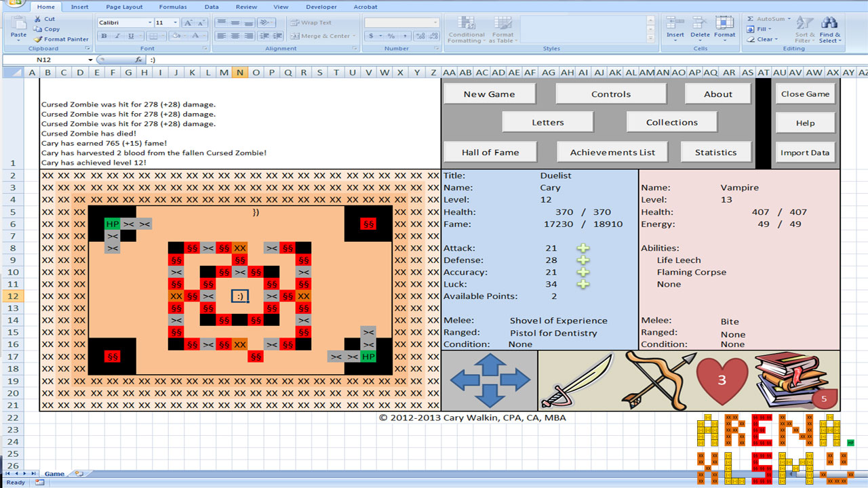The image size is (868, 488).
Task: Toggle bold formatting
Action: 103,35
